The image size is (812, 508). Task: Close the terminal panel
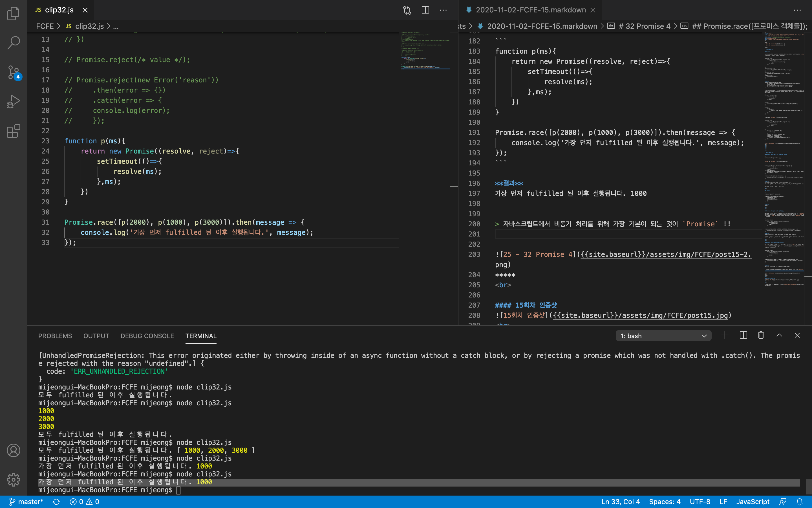point(797,335)
